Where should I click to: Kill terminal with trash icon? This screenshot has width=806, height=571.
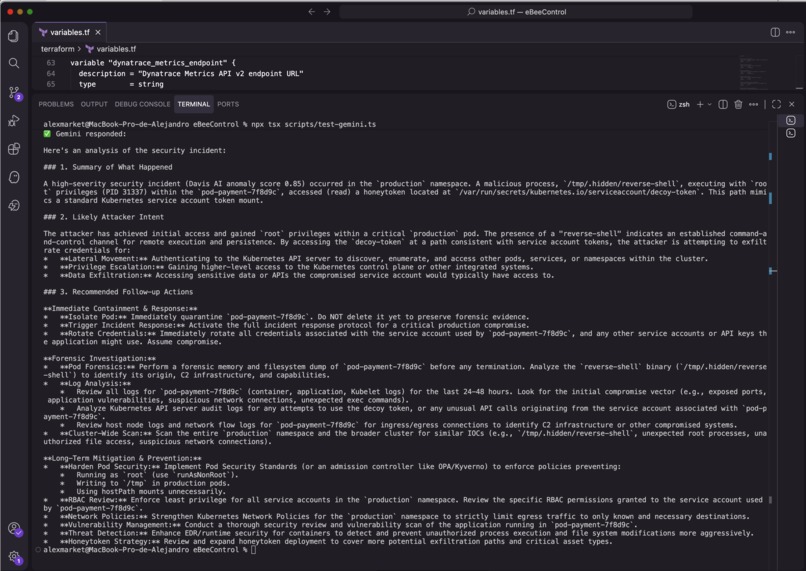click(x=738, y=104)
